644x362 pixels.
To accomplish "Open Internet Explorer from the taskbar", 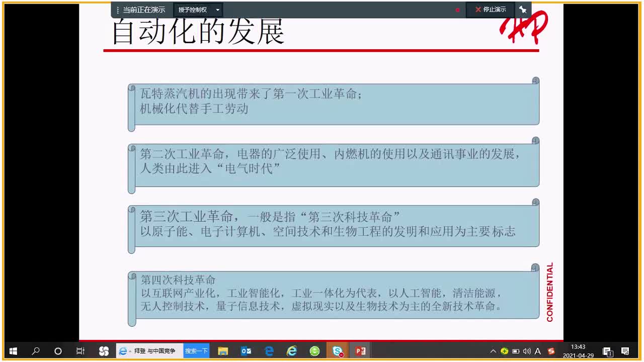I will click(292, 351).
